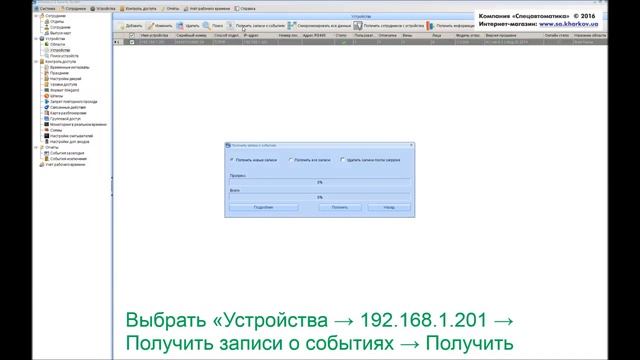The height and width of the screenshot is (360, 640).
Task: Select Учет рабочего времени in the sidebar tree
Action: click(62, 164)
